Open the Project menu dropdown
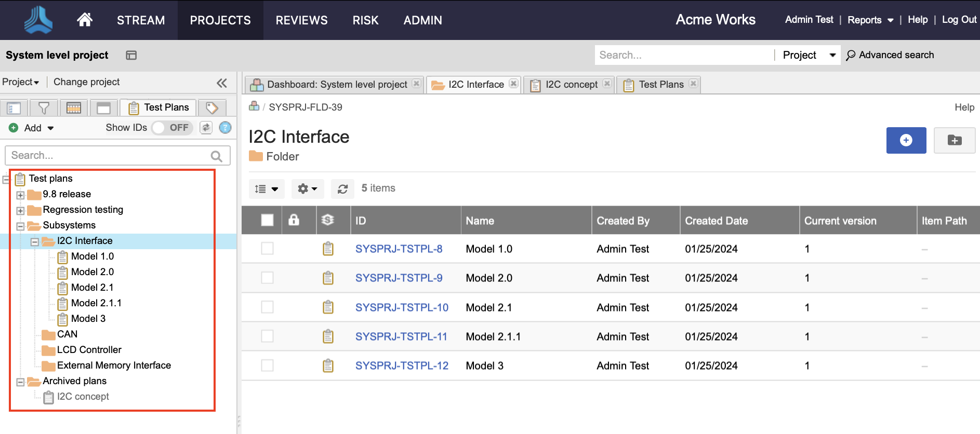Viewport: 980px width, 434px height. [21, 82]
